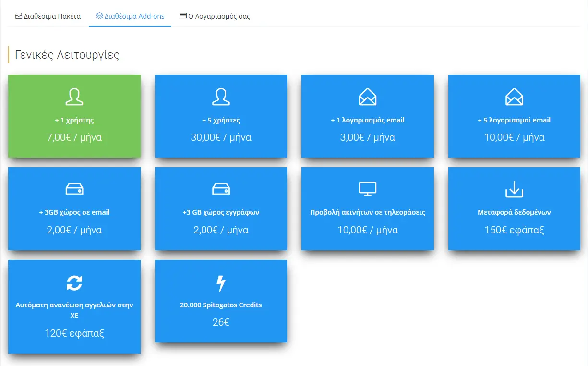Viewport: 588px width, 366px height.
Task: Select the Διαθέσιμα Add-ons tab
Action: pos(130,16)
